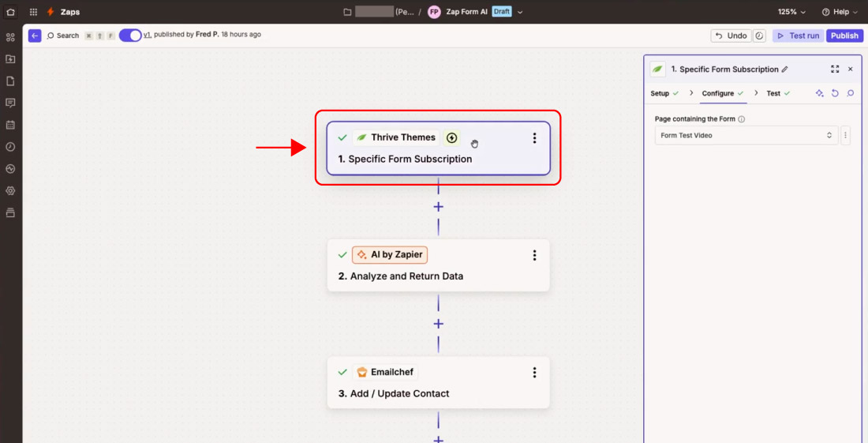Expand the Help menu
This screenshot has width=868, height=443.
[840, 12]
